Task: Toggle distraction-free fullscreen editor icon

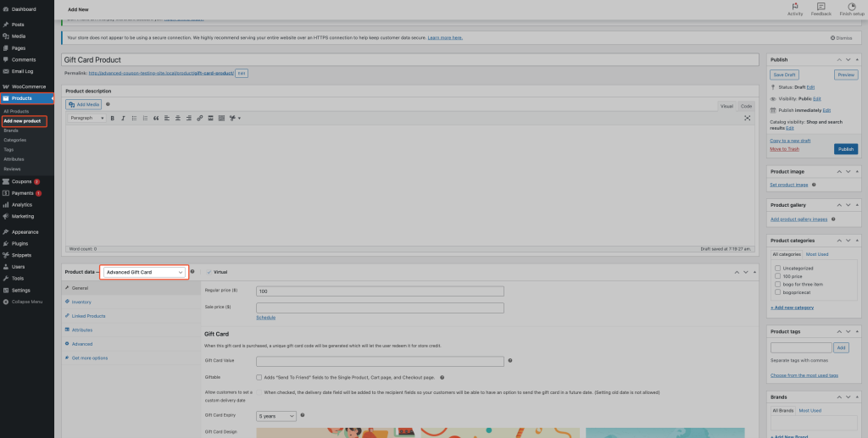Action: 747,118
